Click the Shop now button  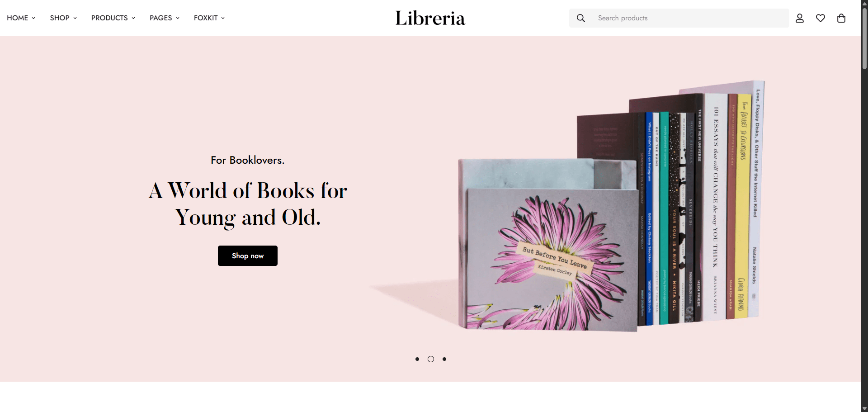tap(248, 256)
